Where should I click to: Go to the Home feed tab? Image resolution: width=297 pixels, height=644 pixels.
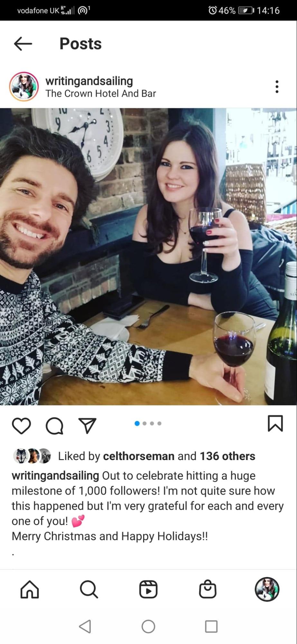click(x=30, y=589)
